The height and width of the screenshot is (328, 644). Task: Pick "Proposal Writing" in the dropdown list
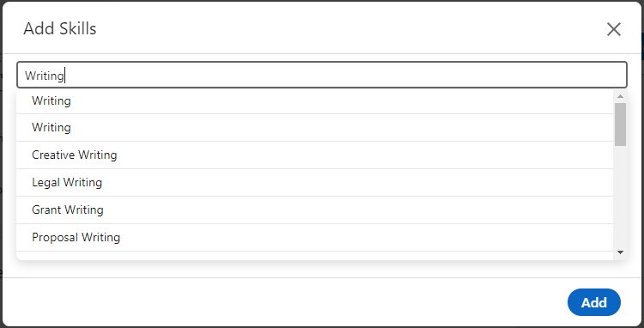pyautogui.click(x=315, y=238)
